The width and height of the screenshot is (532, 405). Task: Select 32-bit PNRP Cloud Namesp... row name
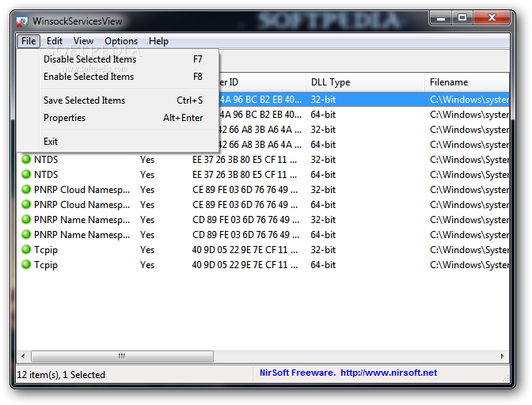82,190
